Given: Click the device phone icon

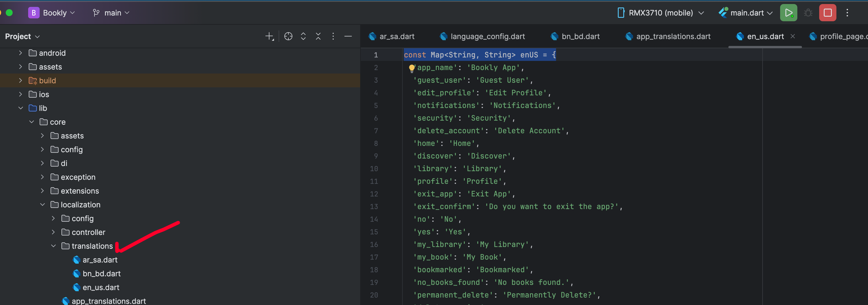Looking at the screenshot, I should pos(621,13).
